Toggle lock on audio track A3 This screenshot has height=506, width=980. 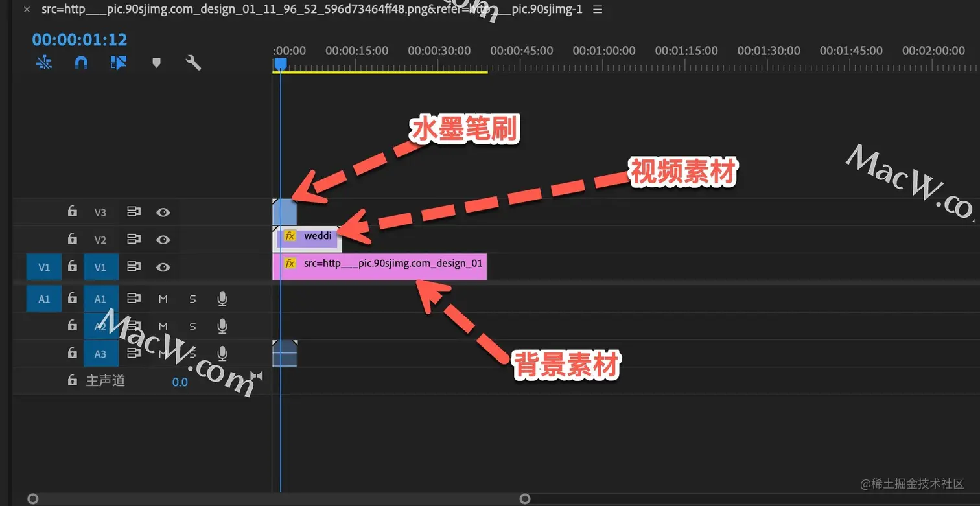coord(73,354)
